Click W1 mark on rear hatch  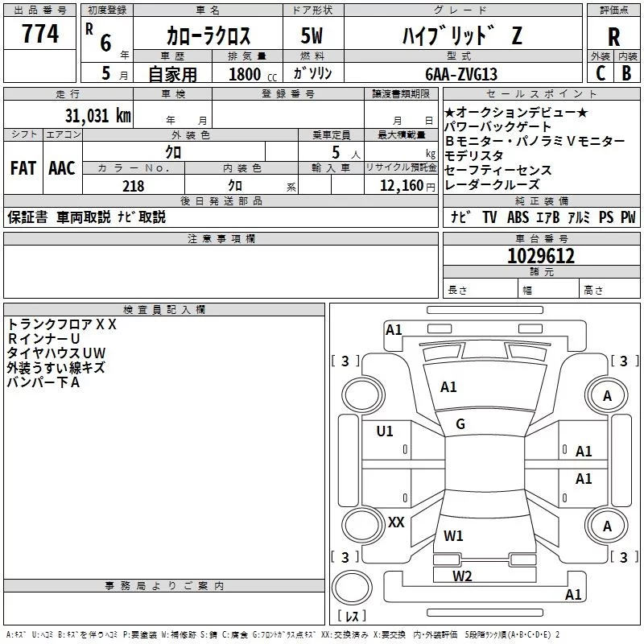click(453, 536)
